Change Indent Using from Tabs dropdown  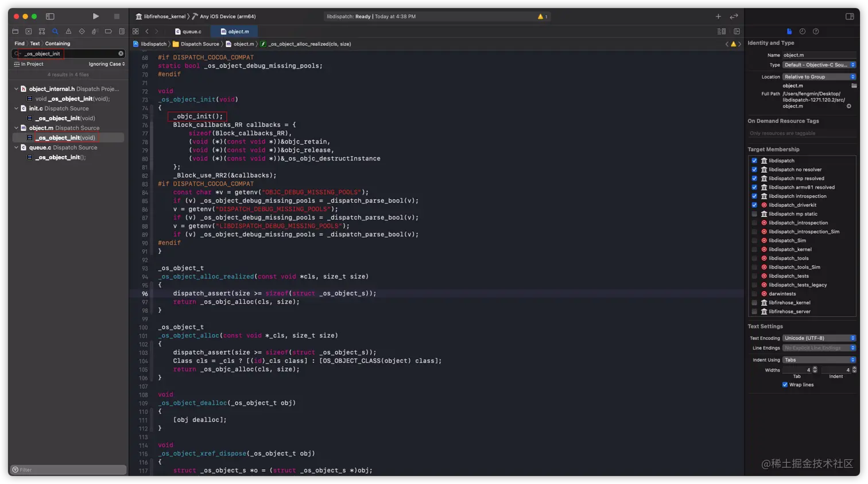[819, 360]
